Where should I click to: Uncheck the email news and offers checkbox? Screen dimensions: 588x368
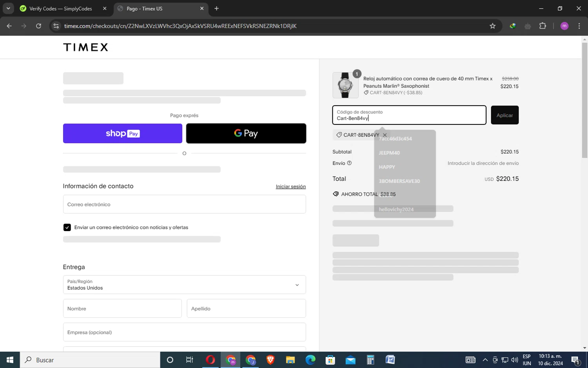point(67,228)
